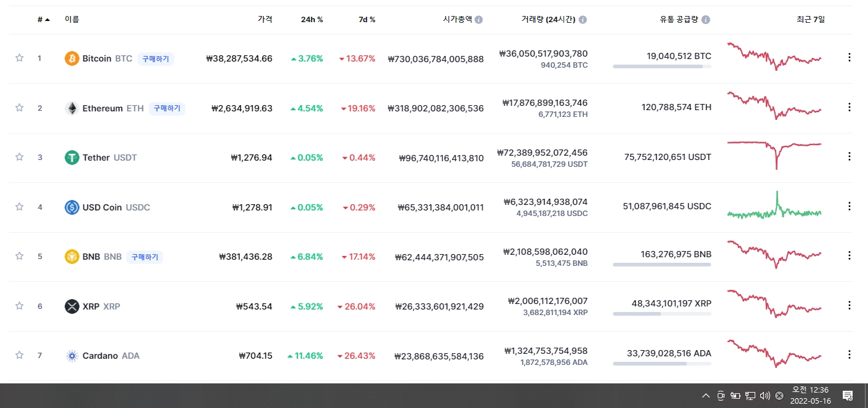This screenshot has height=408, width=868.
Task: Show info tooltip for 시가총액 column
Action: (479, 20)
